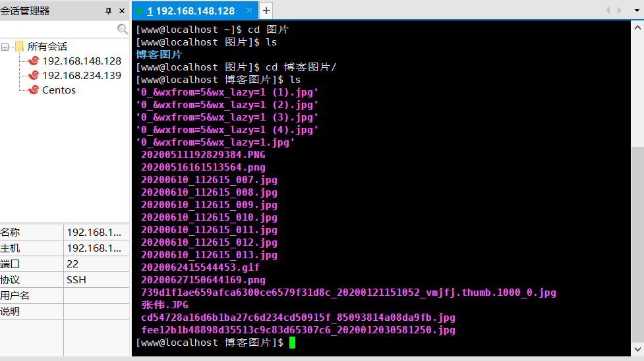
Task: Click the '0_&wxfrom=5&wx_lazy=1 (1).jpg' entry
Action: (x=227, y=92)
